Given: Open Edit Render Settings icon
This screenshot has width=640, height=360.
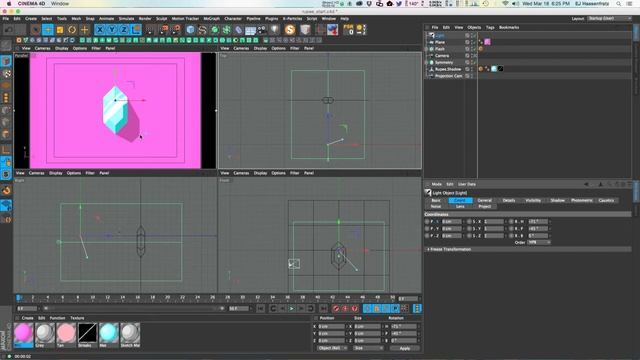Looking at the screenshot, I should point(176,30).
